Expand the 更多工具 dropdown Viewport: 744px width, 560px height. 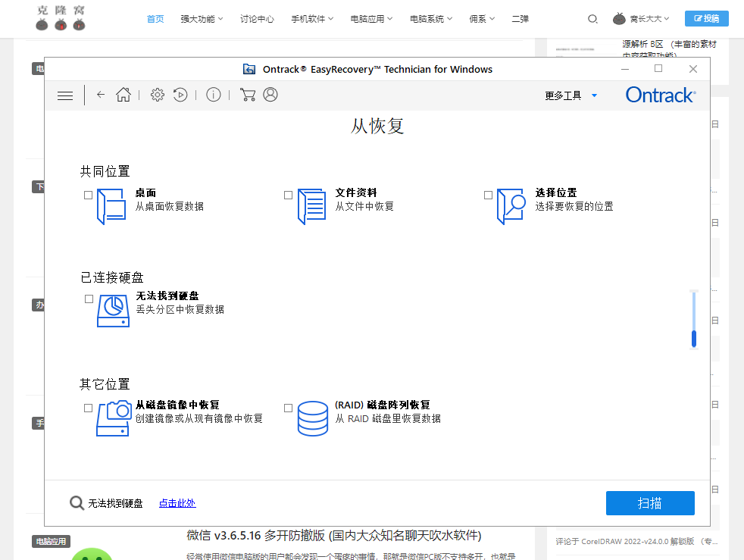tap(571, 95)
